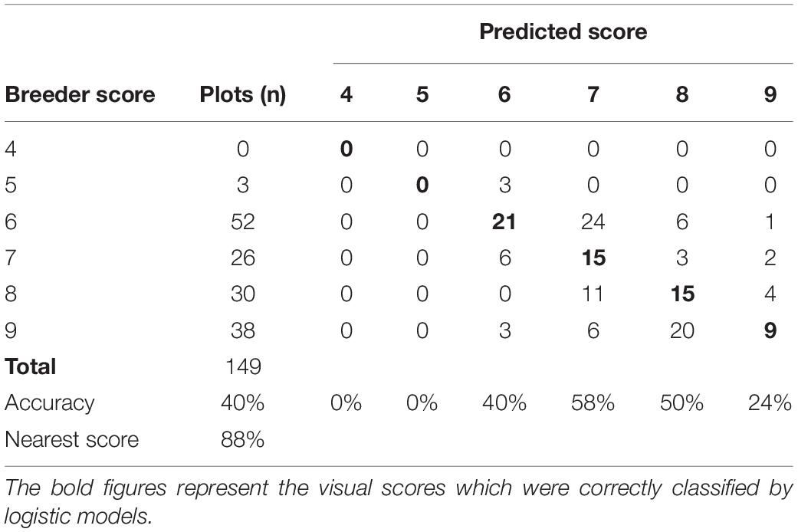Select the plots value 52
Image resolution: width=798 pixels, height=532 pixels.
pos(243,222)
